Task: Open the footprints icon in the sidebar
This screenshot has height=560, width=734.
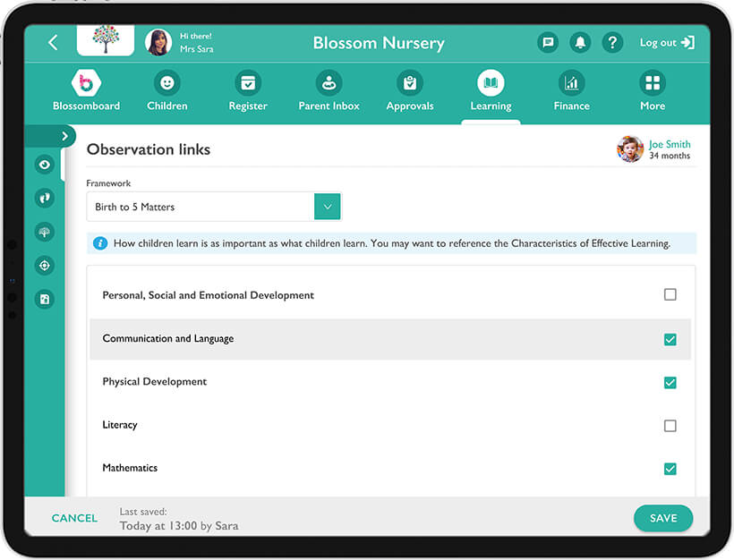Action: [44, 198]
